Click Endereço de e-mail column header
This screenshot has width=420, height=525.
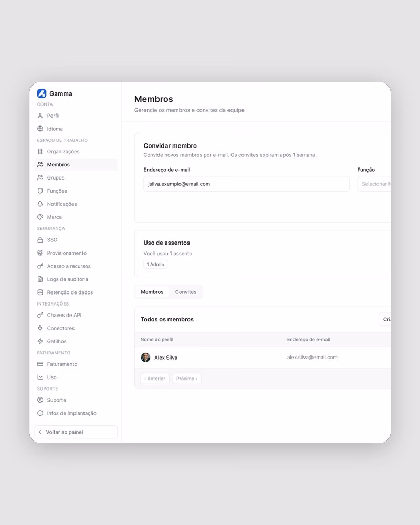pyautogui.click(x=309, y=339)
